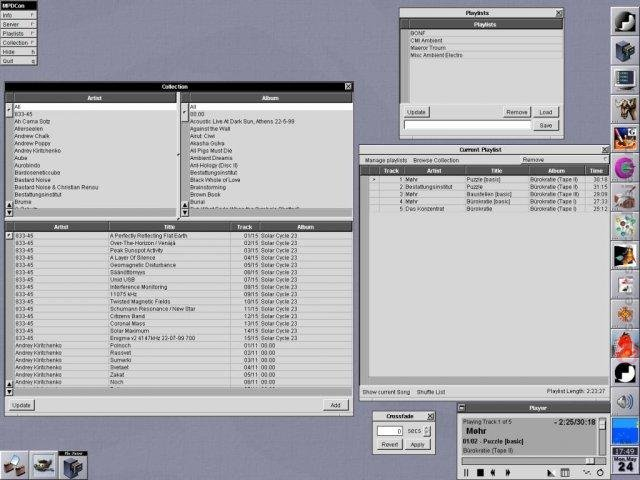Image resolution: width=640 pixels, height=480 pixels.
Task: Increase crossfade seconds with the stepper arrow
Action: pyautogui.click(x=427, y=429)
